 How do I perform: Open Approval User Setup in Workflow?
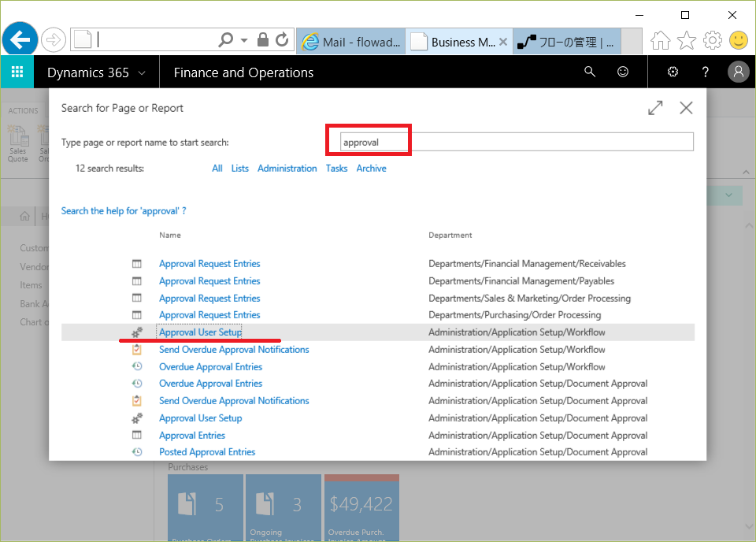click(201, 332)
